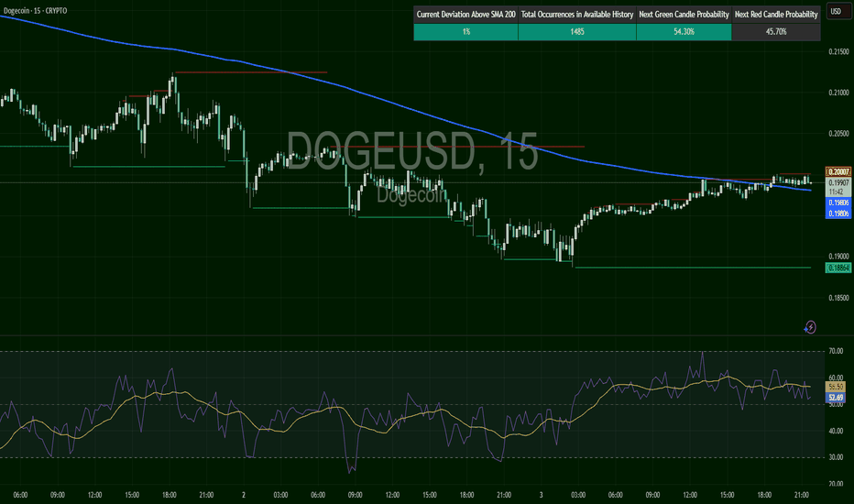
Task: Click the blue 52.69 RSI value label
Action: (x=836, y=398)
